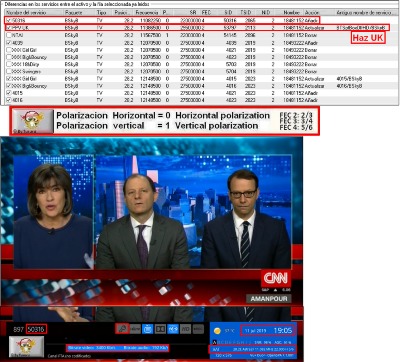The image size is (400, 362).
Task: Sort by the Acción column header
Action: (x=319, y=12)
